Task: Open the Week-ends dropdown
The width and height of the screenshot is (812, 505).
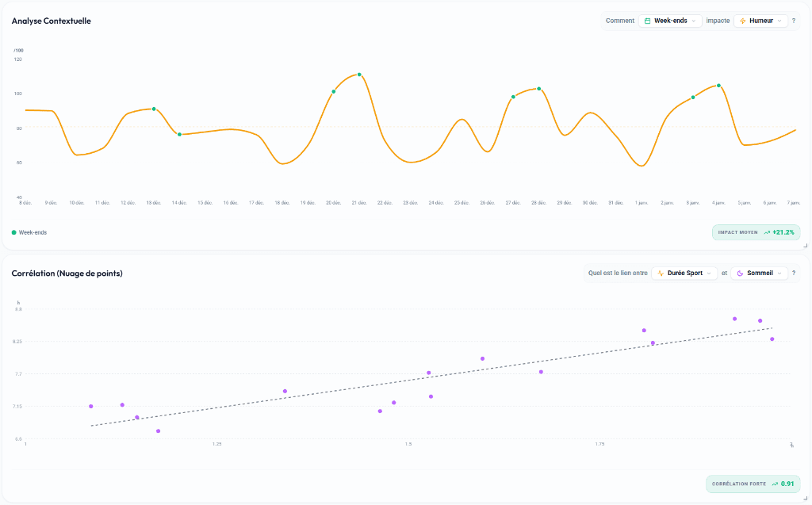Action: coord(670,20)
